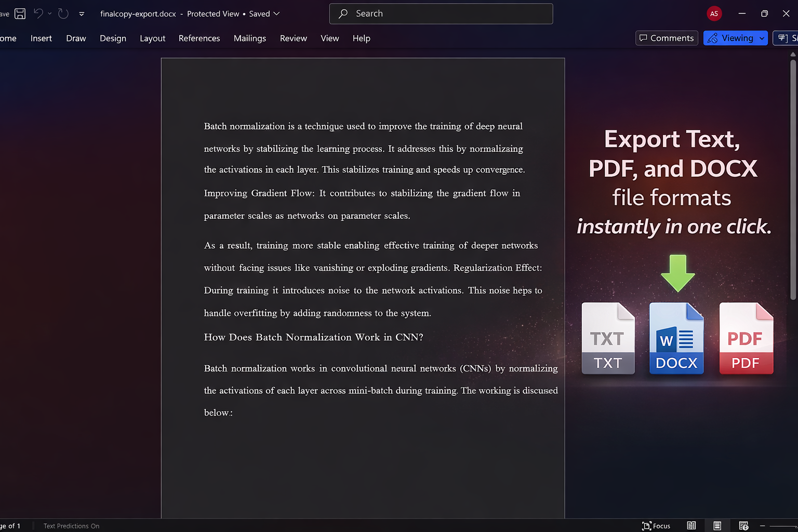Click the Zoom Out minus icon

click(763, 526)
